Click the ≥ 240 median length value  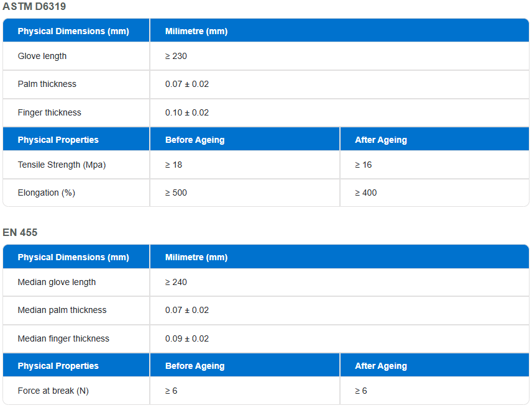click(176, 282)
